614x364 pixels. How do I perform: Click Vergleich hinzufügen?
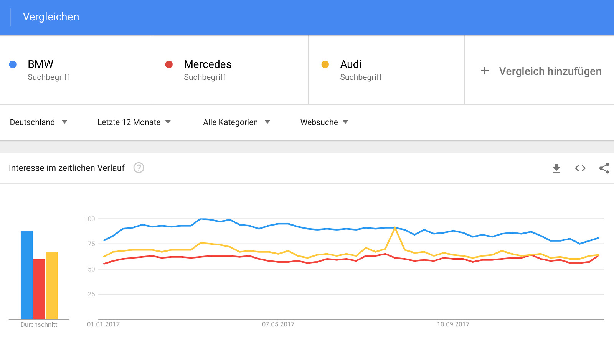pos(550,71)
